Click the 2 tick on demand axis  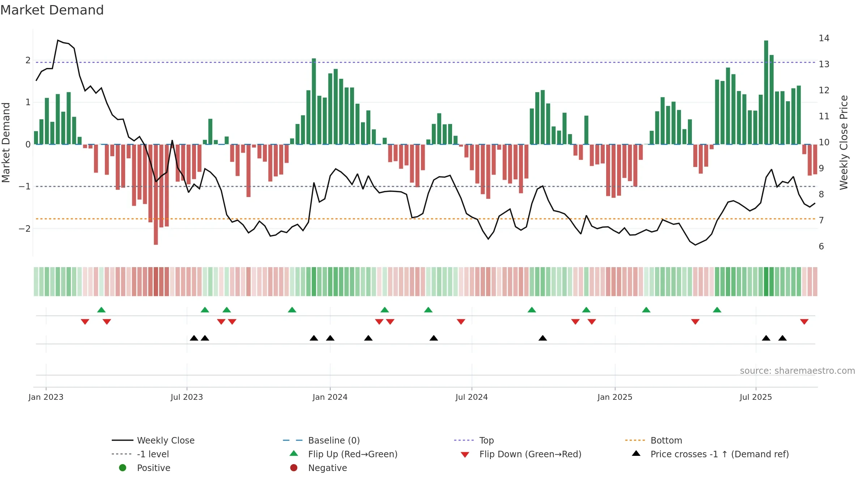(x=28, y=60)
